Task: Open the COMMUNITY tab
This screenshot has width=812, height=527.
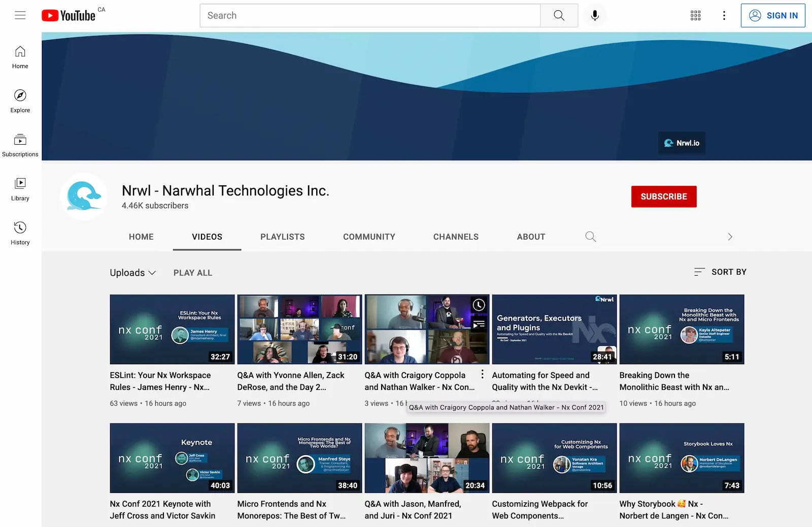Action: coord(369,237)
